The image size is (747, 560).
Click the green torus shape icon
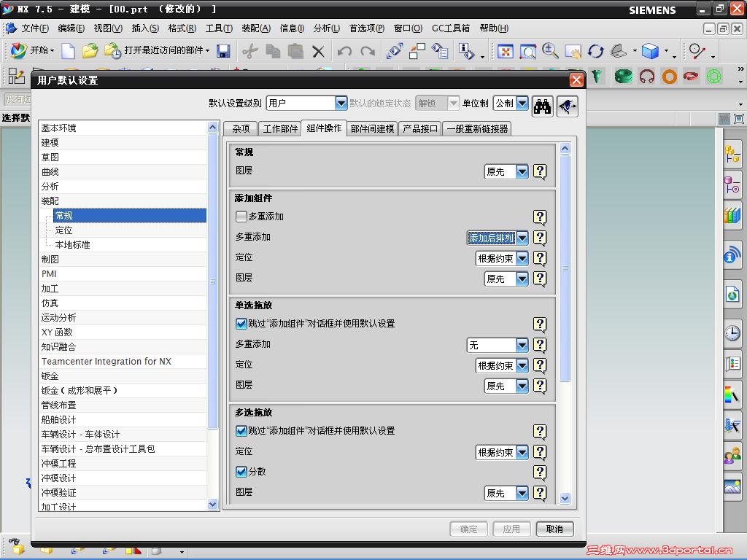click(x=623, y=76)
